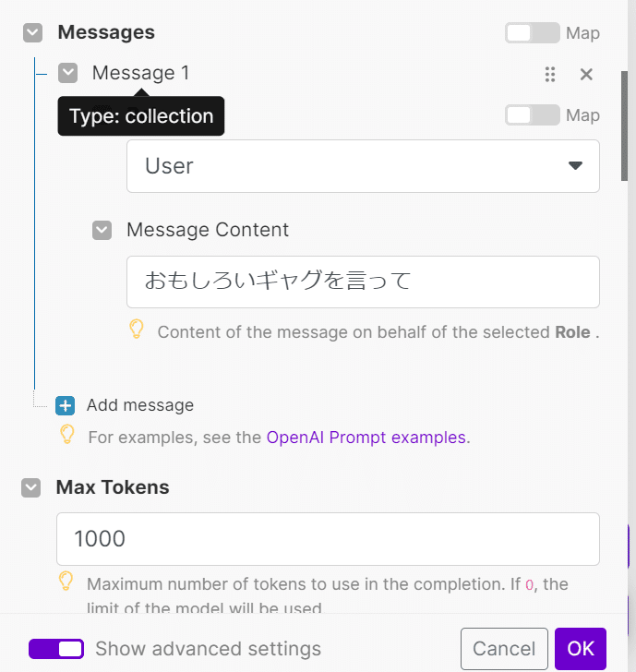Click the lightbulb icon beside OpenAI Prompt examples
This screenshot has height=672, width=636.
67,435
